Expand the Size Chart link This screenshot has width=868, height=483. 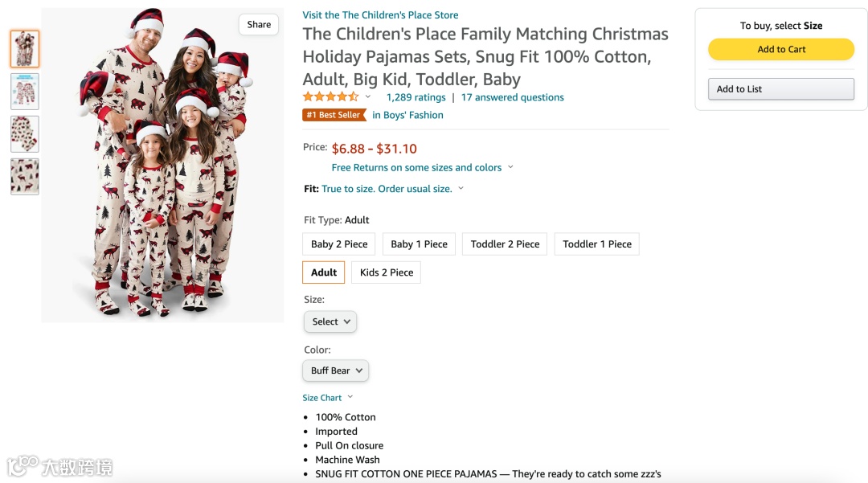pyautogui.click(x=327, y=398)
